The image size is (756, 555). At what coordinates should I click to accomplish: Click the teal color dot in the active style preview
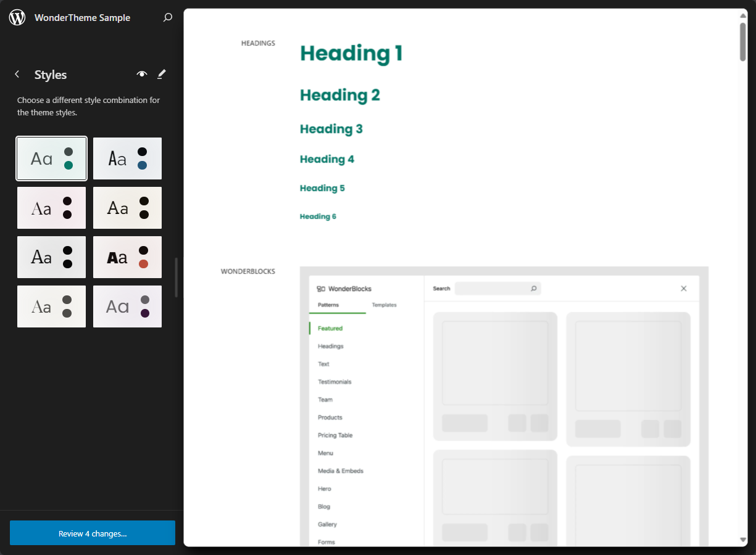click(68, 166)
